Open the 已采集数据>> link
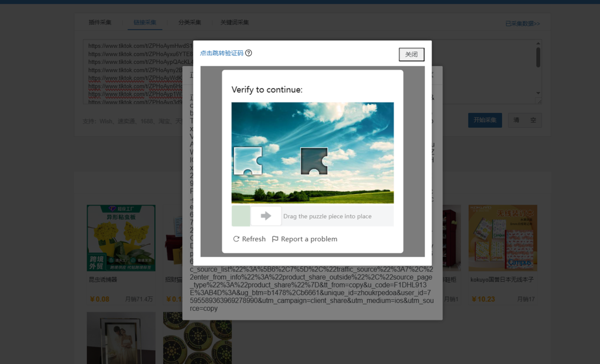600x364 pixels. click(522, 24)
